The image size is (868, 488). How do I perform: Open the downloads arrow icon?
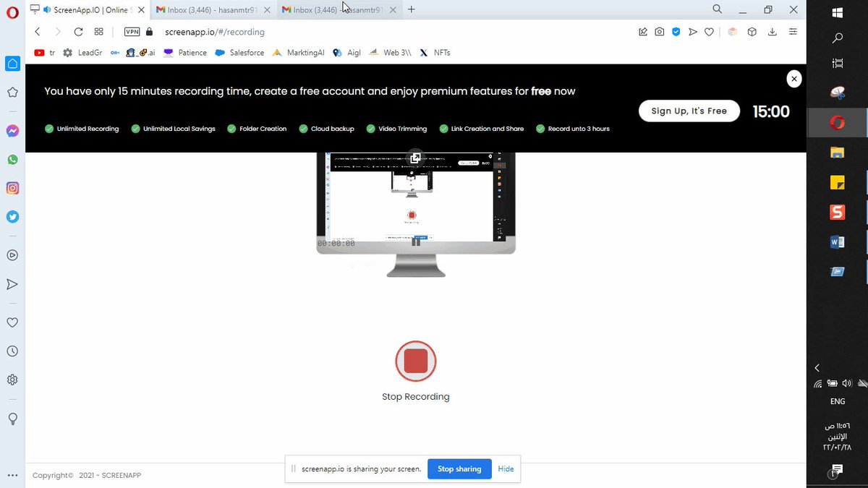coord(772,32)
